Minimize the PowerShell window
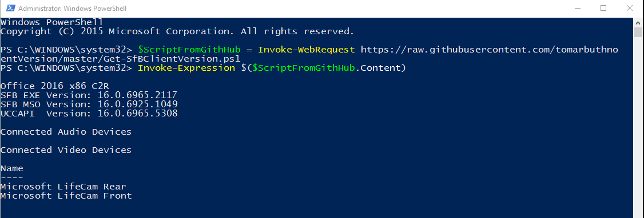Image resolution: width=644 pixels, height=218 pixels. pos(578,8)
